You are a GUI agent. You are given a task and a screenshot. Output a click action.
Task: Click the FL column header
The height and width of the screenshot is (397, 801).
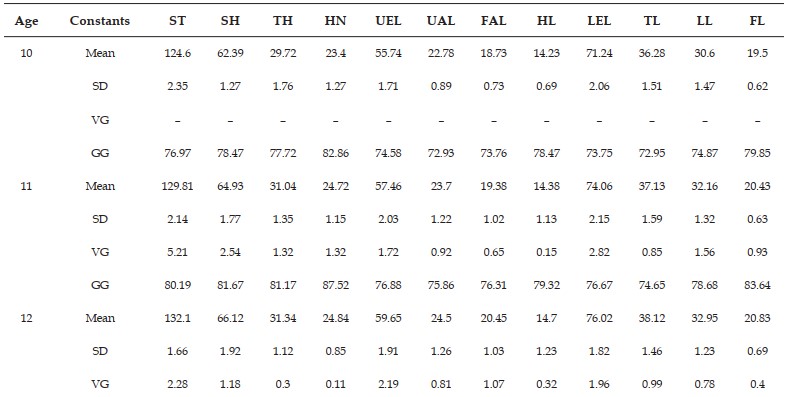pyautogui.click(x=757, y=21)
